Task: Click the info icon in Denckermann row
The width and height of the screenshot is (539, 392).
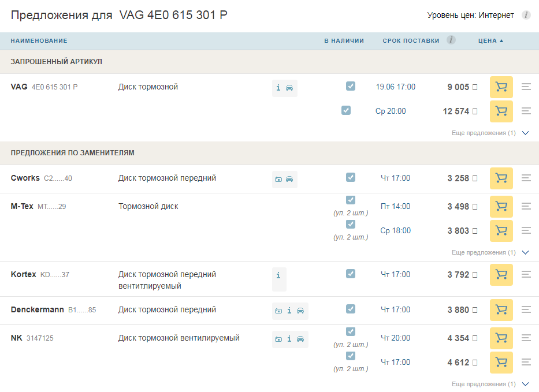Action: point(289,311)
